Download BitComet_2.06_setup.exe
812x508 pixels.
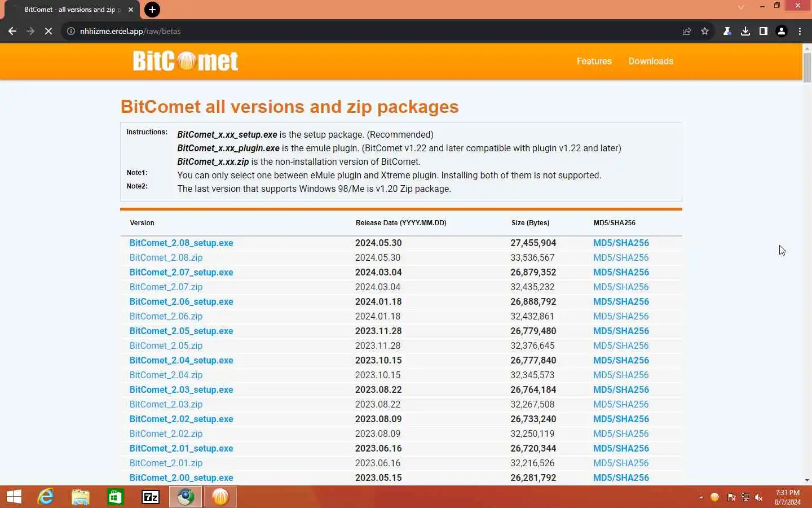coord(181,301)
